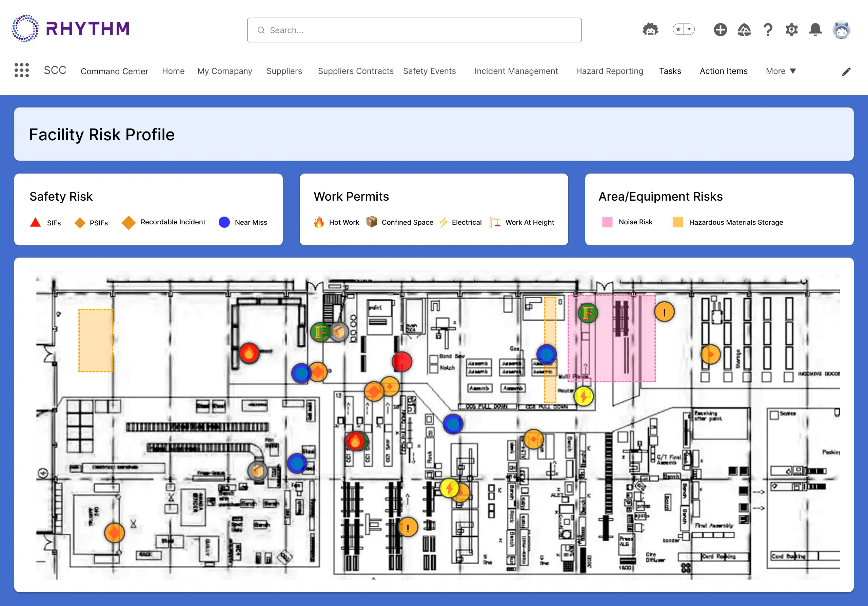The image size is (868, 606).
Task: Click the notifications bell icon
Action: tap(815, 29)
